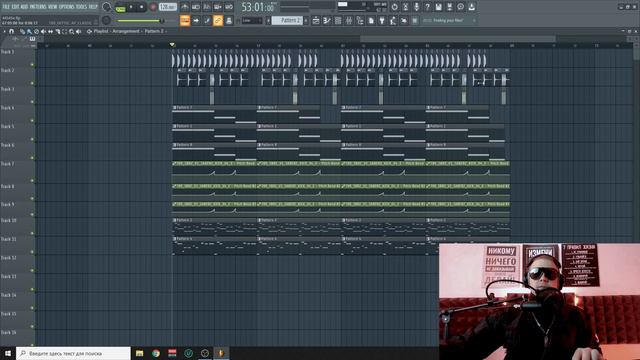The height and width of the screenshot is (360, 640).
Task: Click the time display 53:01:00
Action: pos(258,7)
